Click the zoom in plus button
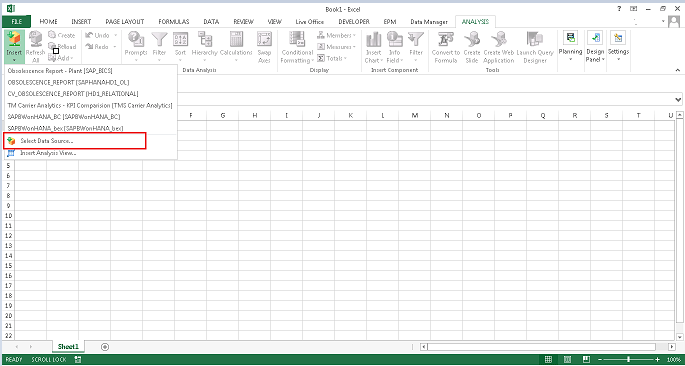 click(x=657, y=359)
